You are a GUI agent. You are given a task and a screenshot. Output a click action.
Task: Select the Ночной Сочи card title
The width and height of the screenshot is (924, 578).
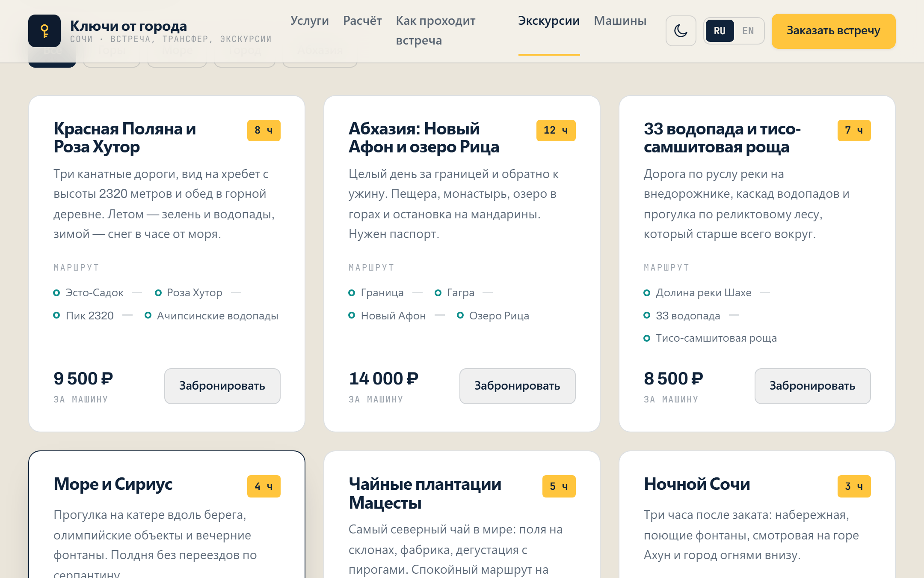click(697, 484)
